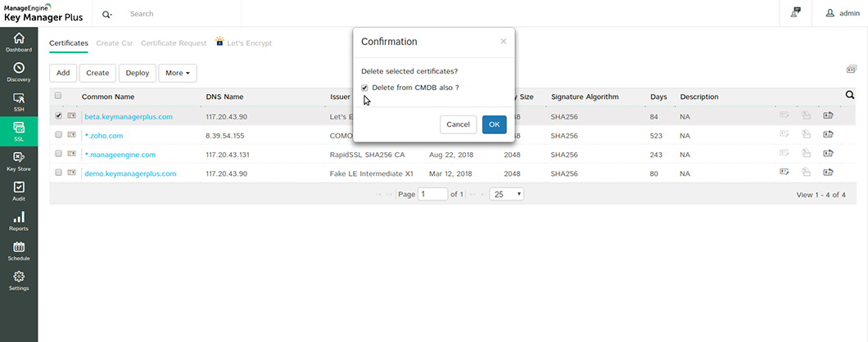Tick the checkbox for *.zoho.com row

58,135
